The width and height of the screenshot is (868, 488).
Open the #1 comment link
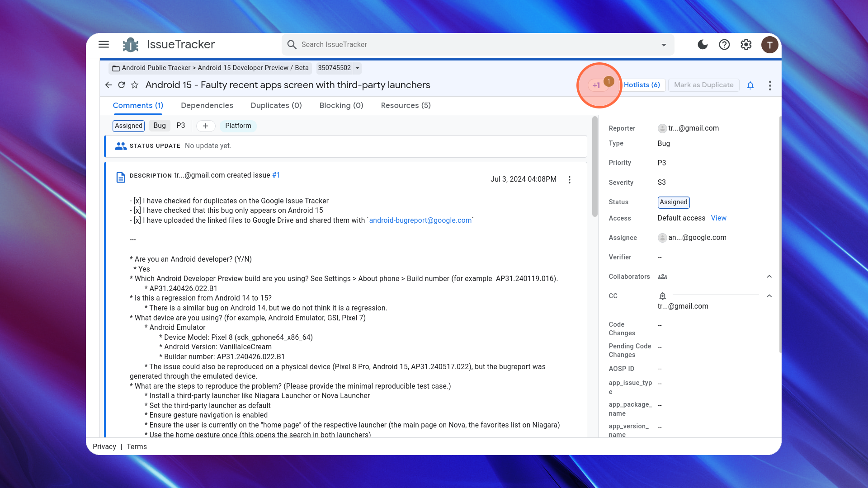276,175
